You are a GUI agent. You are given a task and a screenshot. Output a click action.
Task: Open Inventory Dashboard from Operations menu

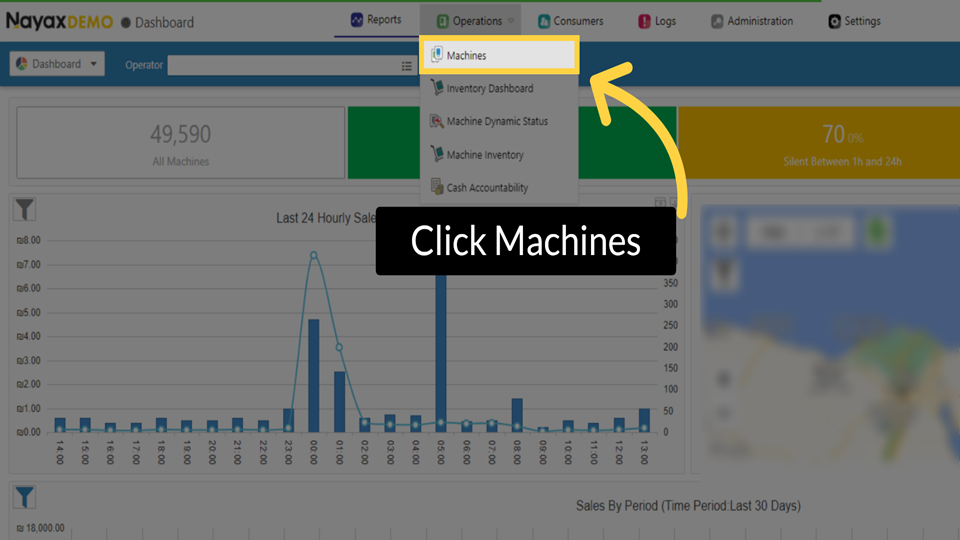click(489, 89)
